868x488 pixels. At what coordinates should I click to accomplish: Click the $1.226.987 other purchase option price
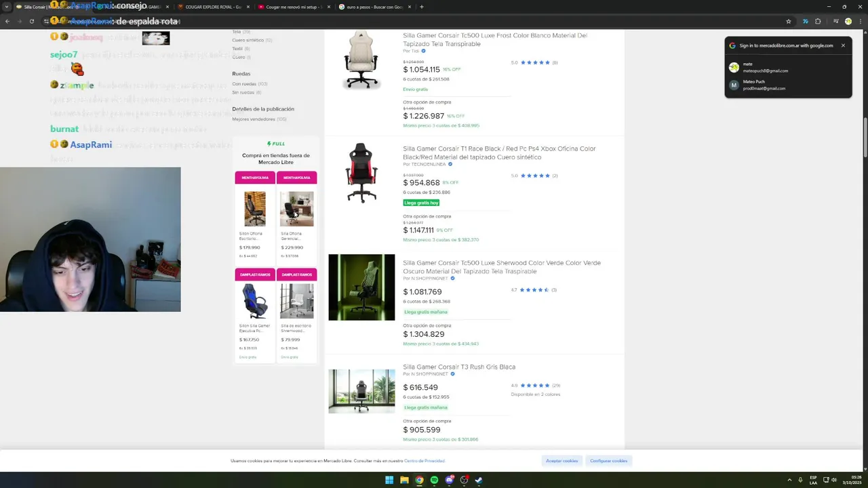424,116
